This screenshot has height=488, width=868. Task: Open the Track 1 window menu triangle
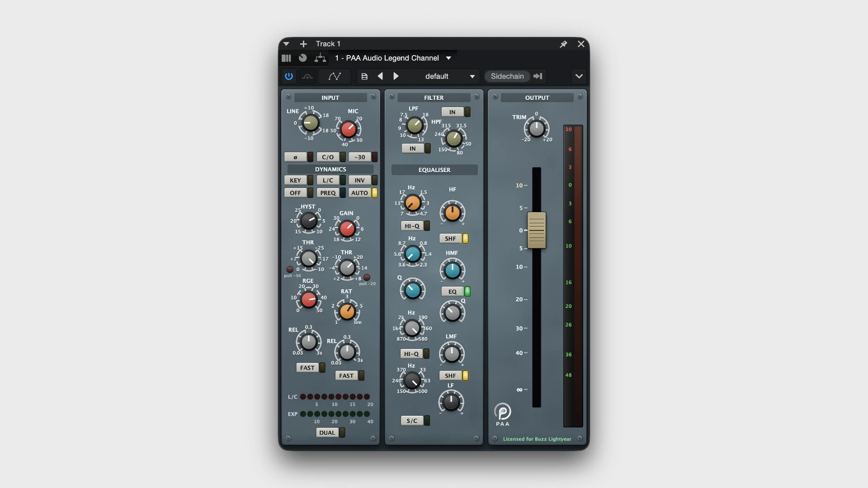click(x=286, y=44)
